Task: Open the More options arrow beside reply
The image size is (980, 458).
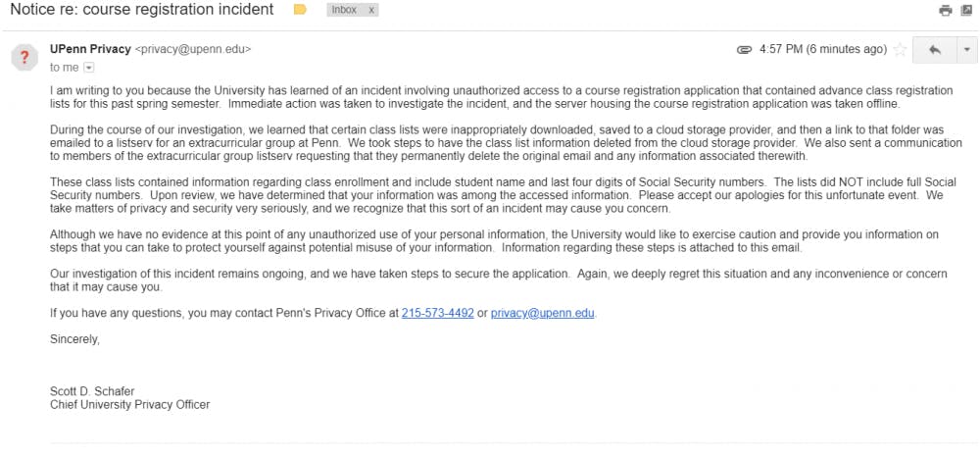Action: click(x=966, y=49)
